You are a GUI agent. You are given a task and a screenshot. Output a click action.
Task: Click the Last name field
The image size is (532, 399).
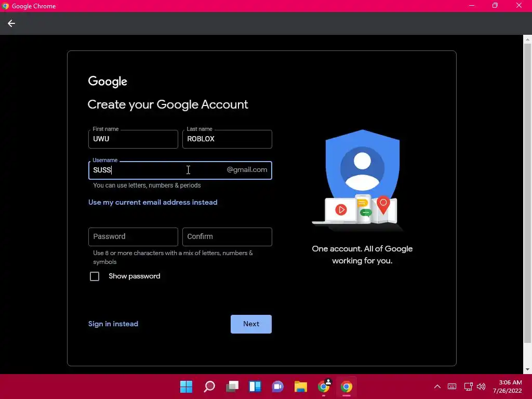coord(227,139)
